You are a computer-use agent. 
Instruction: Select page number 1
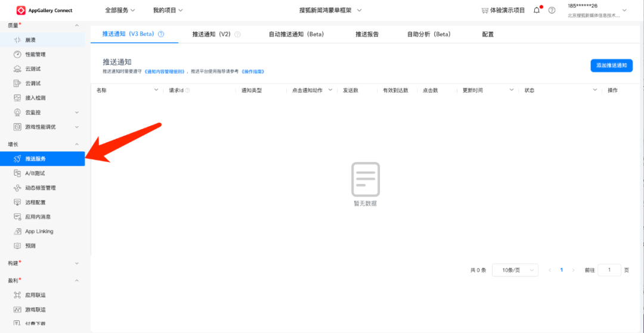[x=562, y=270]
